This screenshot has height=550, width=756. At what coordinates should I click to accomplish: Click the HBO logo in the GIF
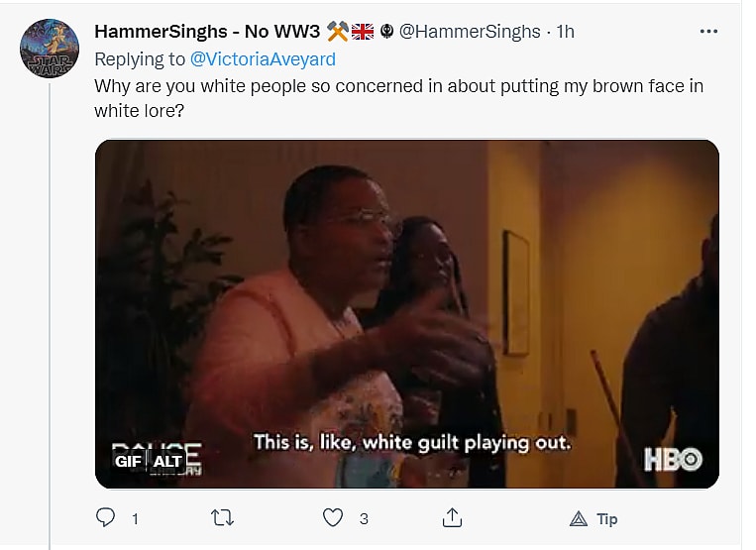tap(674, 459)
